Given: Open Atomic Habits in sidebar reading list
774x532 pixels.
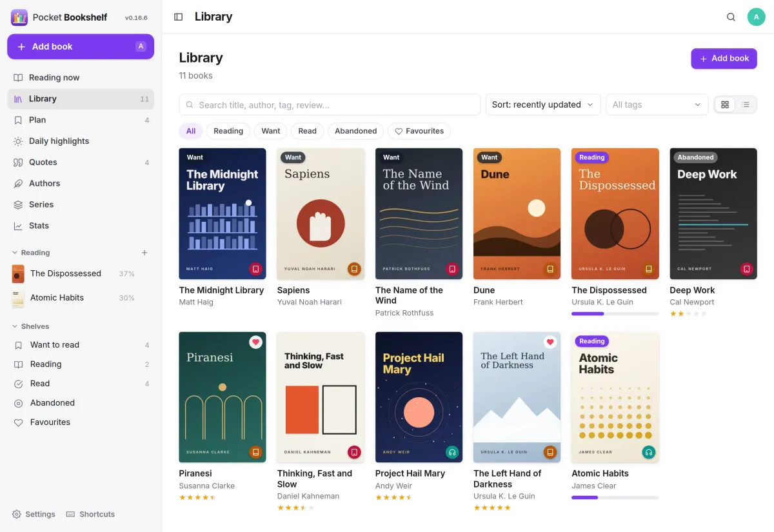Looking at the screenshot, I should (x=81, y=298).
